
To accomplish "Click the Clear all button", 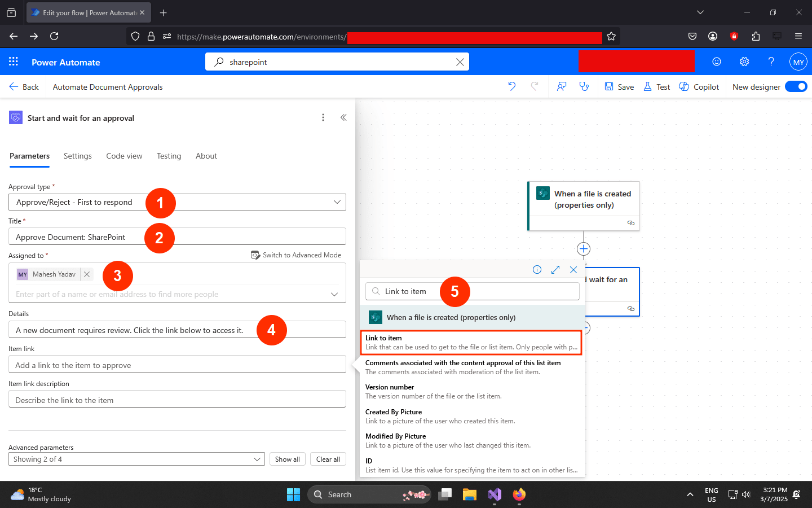I will 328,459.
